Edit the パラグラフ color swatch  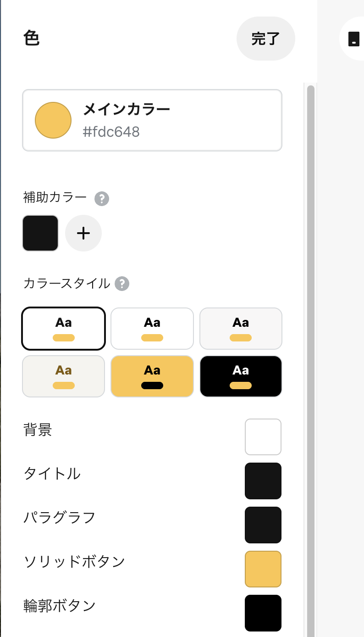[263, 525]
